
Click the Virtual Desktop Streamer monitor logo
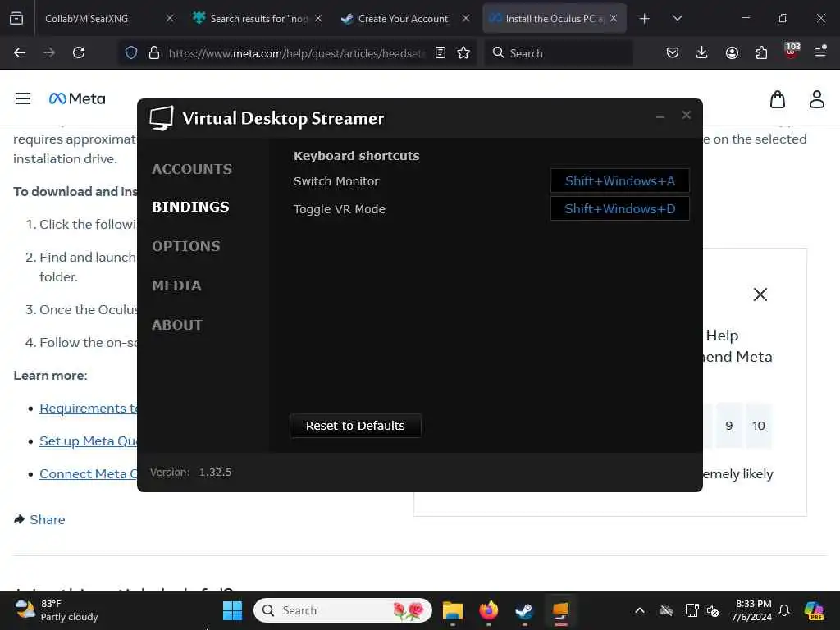click(x=162, y=118)
